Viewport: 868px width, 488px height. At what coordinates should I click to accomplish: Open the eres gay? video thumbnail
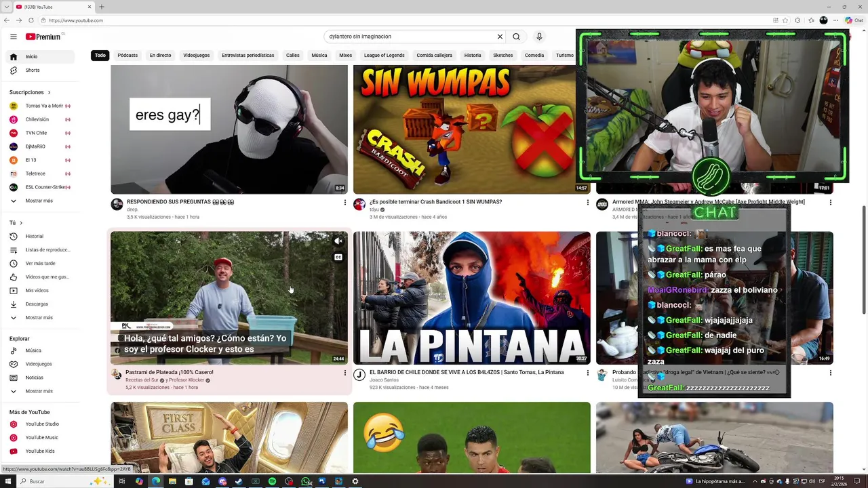click(229, 129)
